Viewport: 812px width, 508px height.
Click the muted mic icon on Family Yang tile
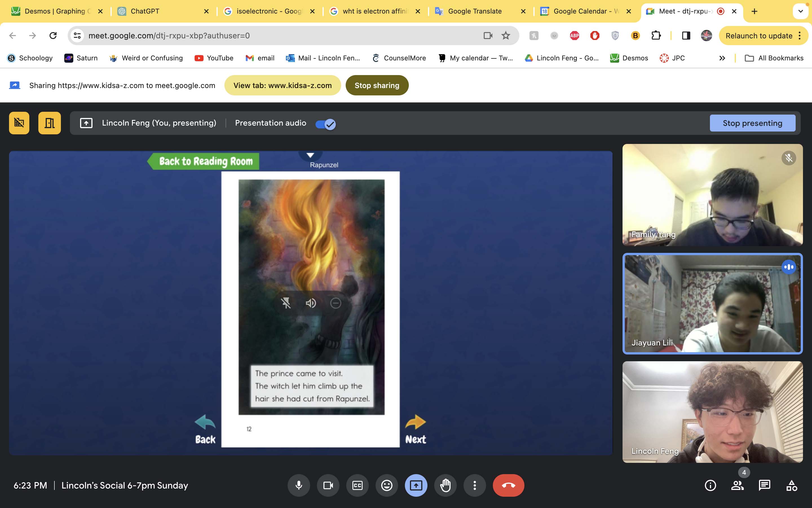point(789,158)
